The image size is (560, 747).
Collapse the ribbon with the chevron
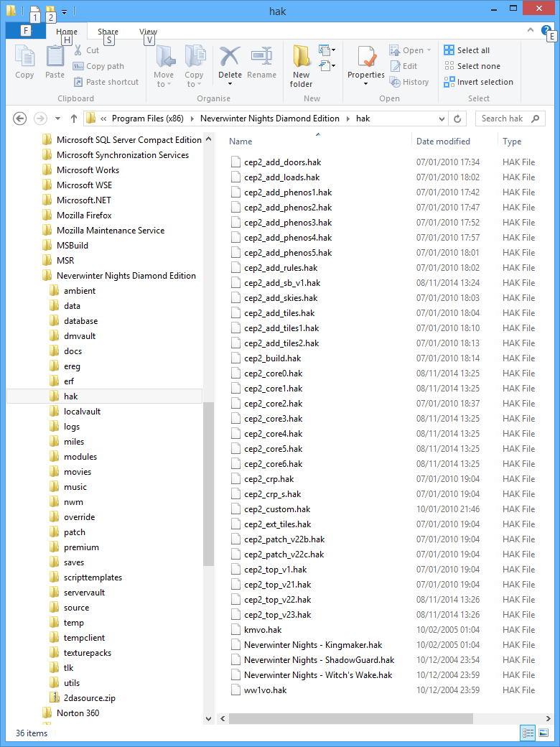click(531, 30)
